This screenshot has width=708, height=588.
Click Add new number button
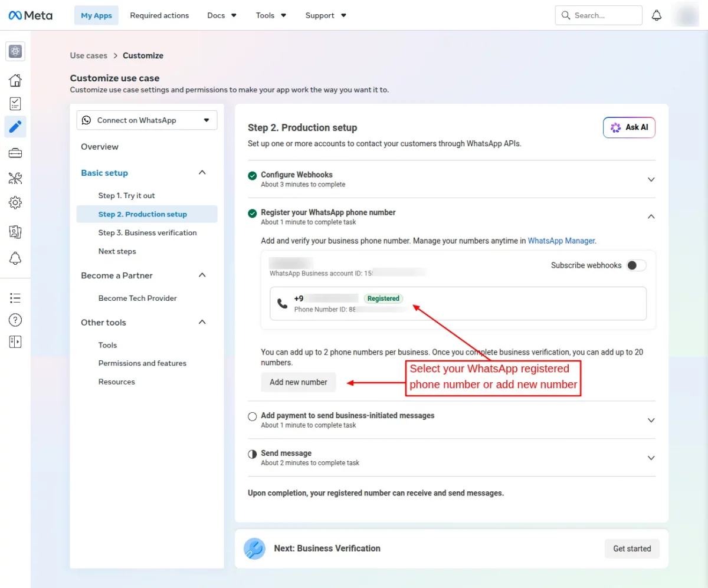[x=299, y=382]
